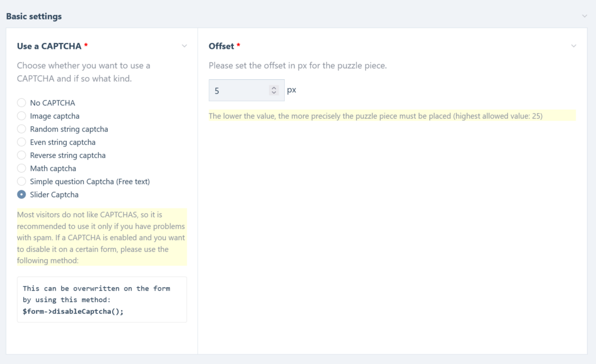This screenshot has width=596, height=364.
Task: Collapse the Use a CAPTCHA field chevron
Action: [x=184, y=46]
